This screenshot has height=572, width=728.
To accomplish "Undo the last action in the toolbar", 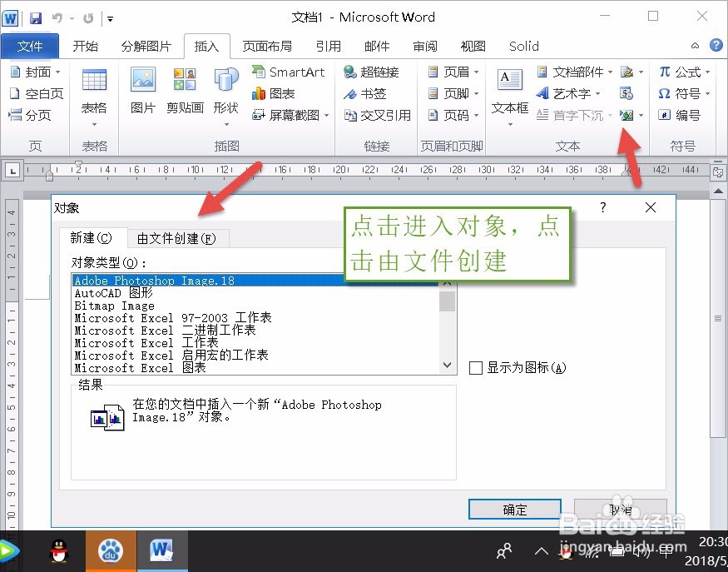I will 57,18.
